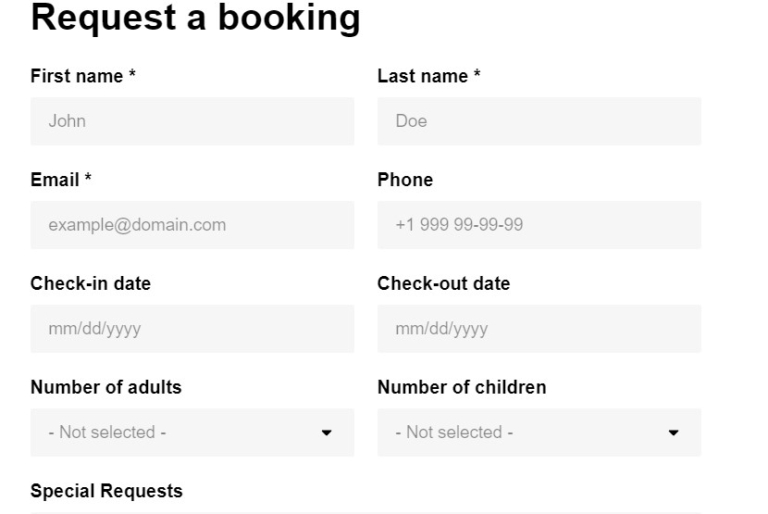Open the Check-in date field

[192, 329]
